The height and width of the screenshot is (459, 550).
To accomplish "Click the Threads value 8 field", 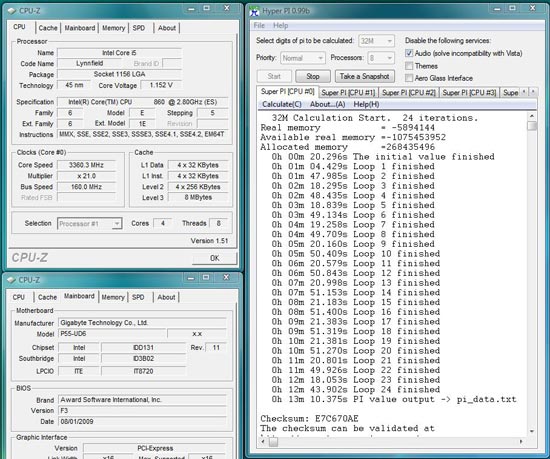I will [x=218, y=223].
